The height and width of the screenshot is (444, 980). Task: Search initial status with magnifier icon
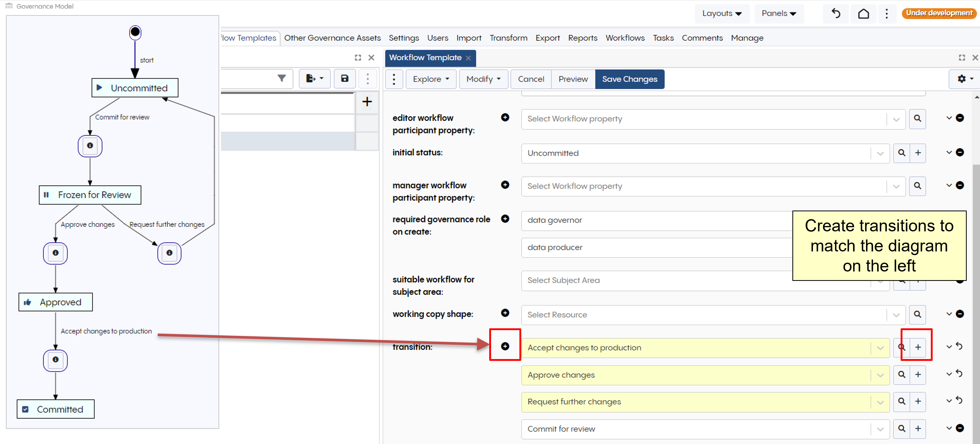click(x=901, y=153)
